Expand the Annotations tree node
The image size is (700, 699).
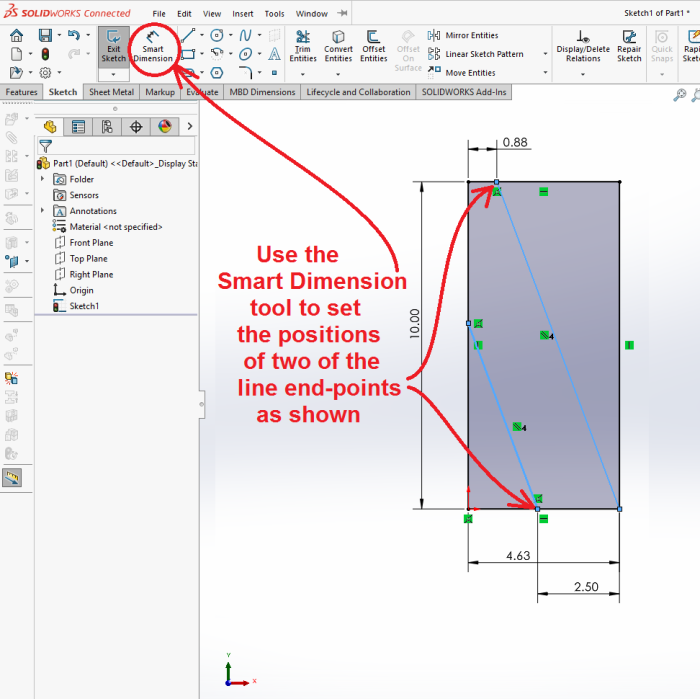coord(42,211)
